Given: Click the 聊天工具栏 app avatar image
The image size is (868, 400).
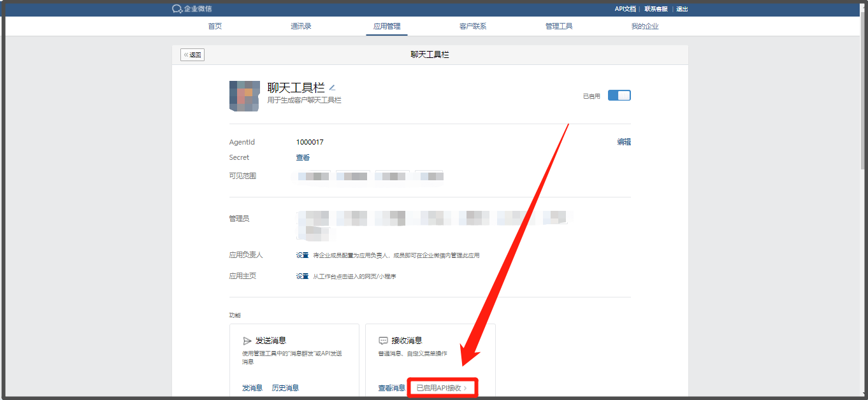Looking at the screenshot, I should coord(245,96).
